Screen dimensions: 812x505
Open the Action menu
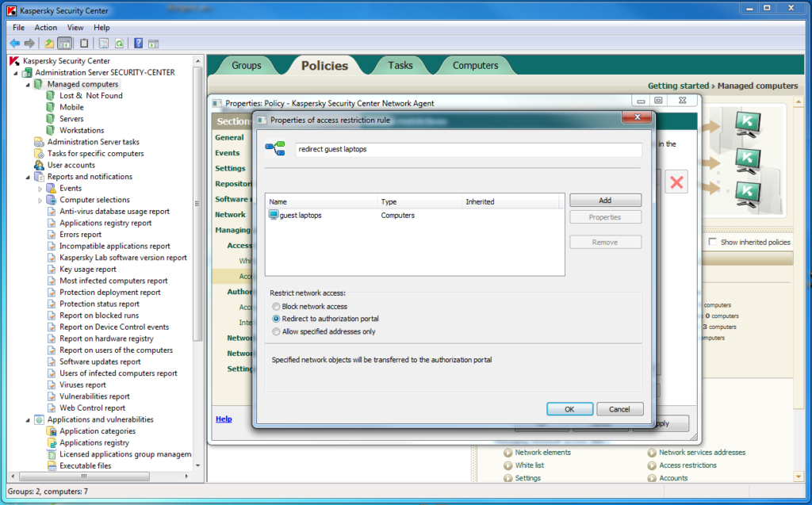tap(45, 28)
